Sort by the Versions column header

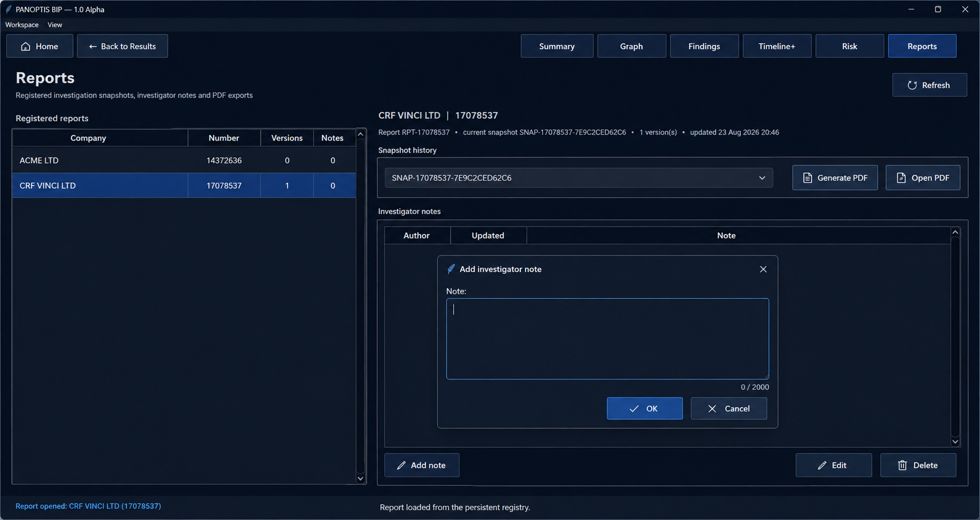[287, 138]
